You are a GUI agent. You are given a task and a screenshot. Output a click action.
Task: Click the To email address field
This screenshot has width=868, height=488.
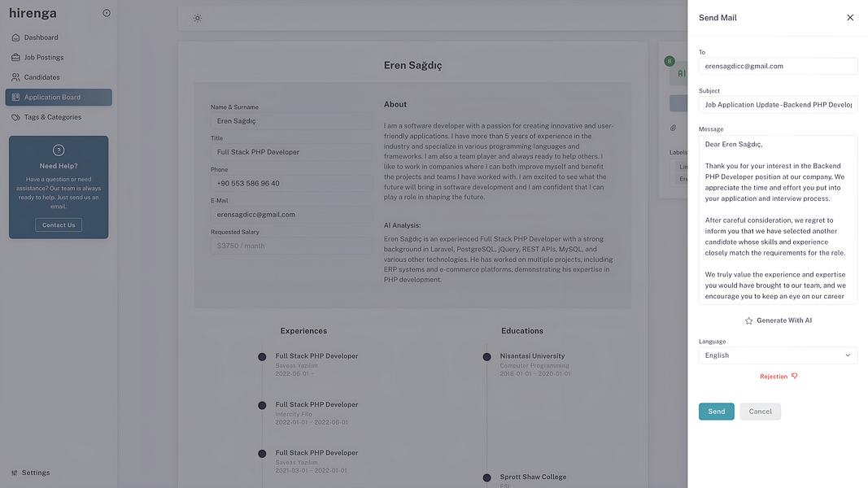[x=778, y=67]
